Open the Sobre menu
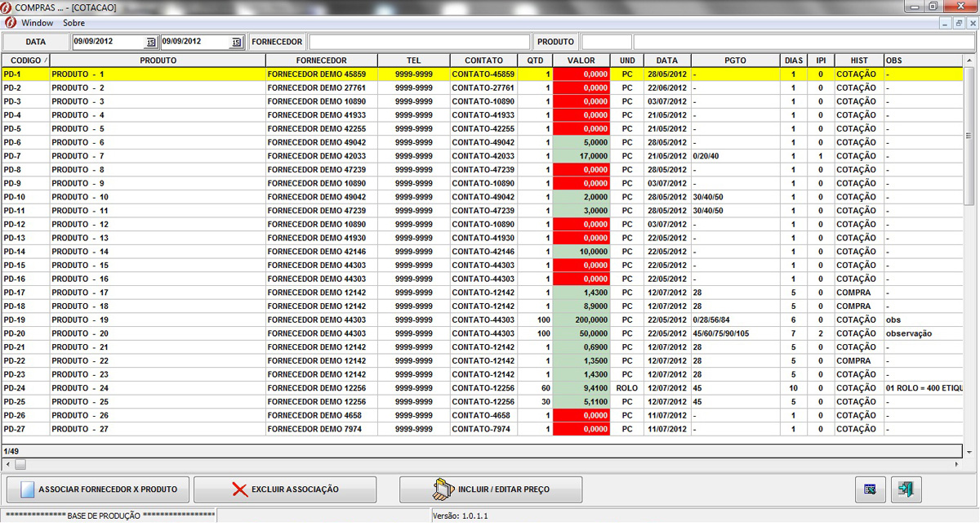Image resolution: width=980 pixels, height=523 pixels. [73, 23]
